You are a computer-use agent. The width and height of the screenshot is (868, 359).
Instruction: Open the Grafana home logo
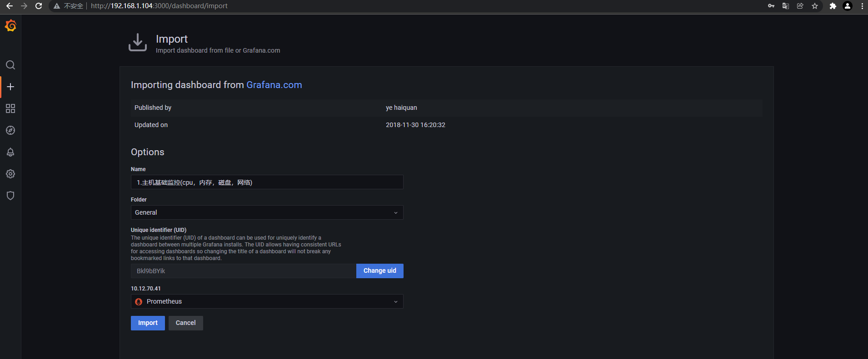click(x=10, y=26)
